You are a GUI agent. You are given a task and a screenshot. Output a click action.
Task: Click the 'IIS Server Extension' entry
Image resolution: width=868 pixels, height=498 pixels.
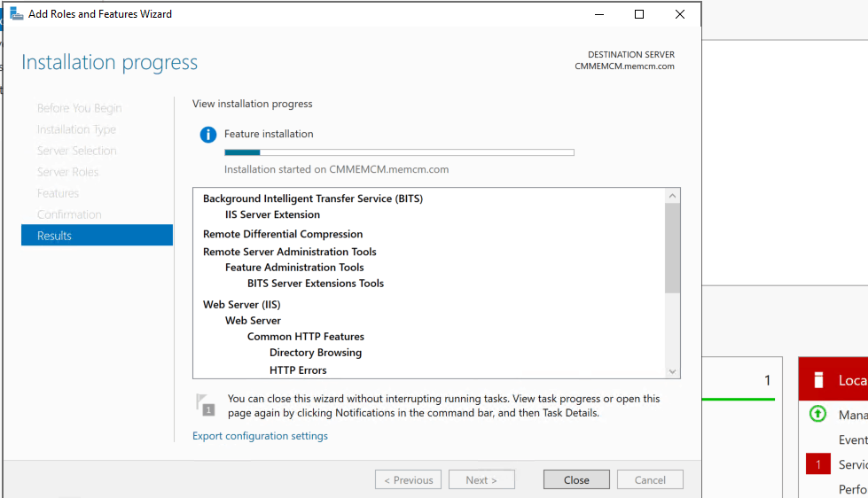point(272,214)
